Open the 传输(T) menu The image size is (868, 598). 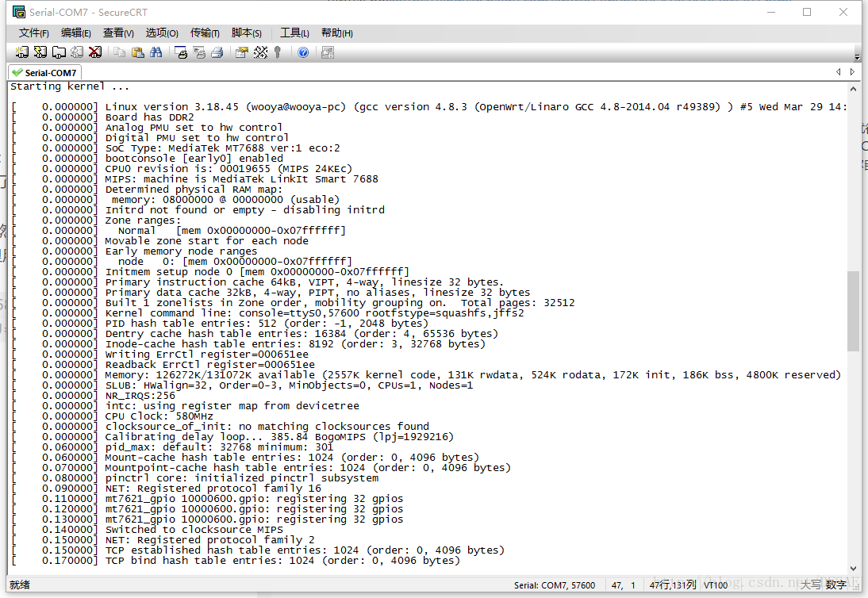205,33
